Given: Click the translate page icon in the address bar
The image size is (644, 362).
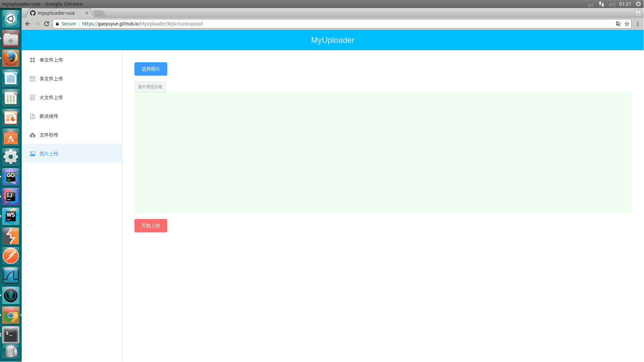Looking at the screenshot, I should pos(618,24).
